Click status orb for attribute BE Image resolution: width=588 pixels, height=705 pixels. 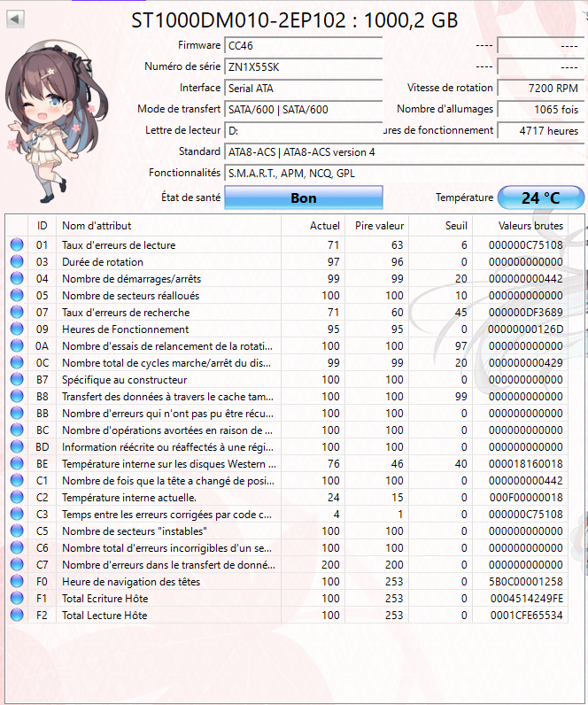tap(17, 463)
